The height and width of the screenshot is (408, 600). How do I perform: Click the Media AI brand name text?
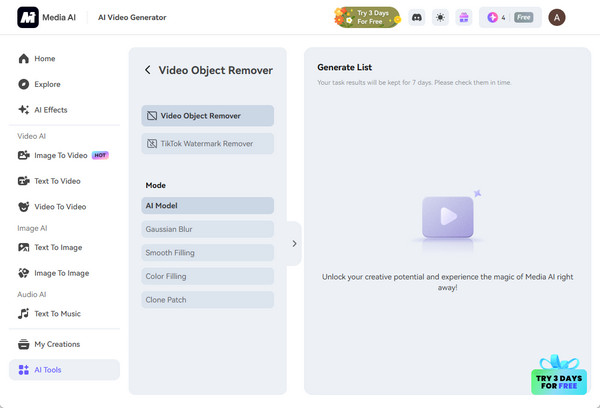pyautogui.click(x=59, y=17)
